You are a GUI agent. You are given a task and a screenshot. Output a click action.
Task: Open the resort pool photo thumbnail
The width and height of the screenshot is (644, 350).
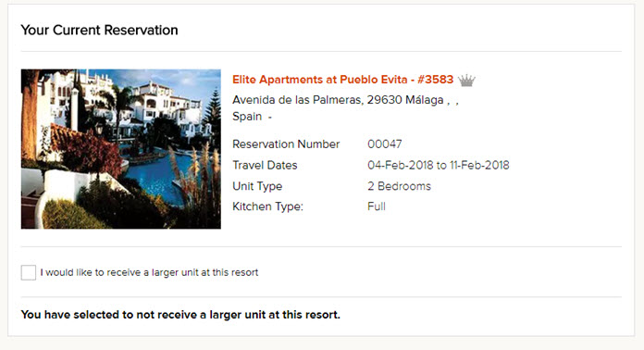120,149
